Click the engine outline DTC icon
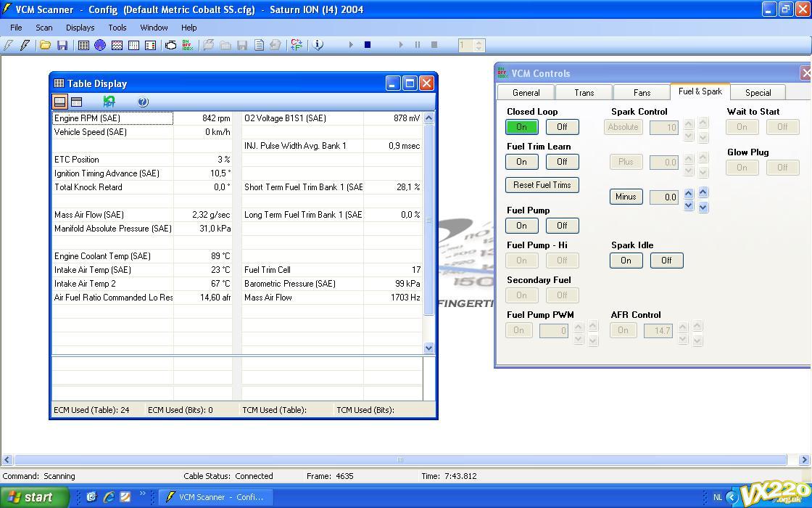This screenshot has height=508, width=812. click(x=170, y=45)
